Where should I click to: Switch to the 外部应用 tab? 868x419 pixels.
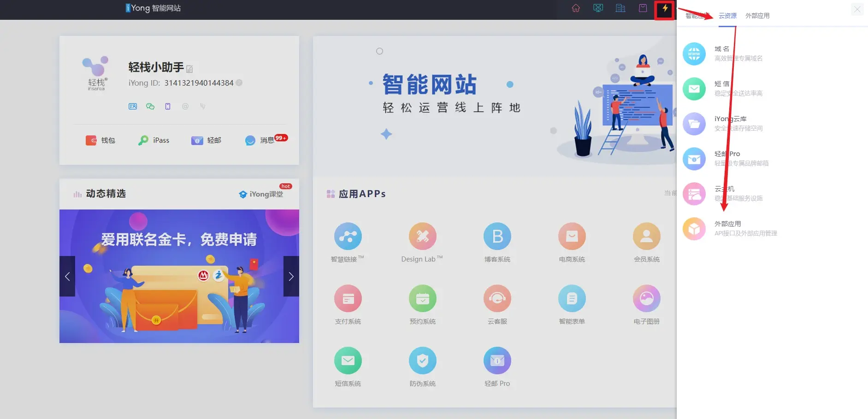coord(757,16)
